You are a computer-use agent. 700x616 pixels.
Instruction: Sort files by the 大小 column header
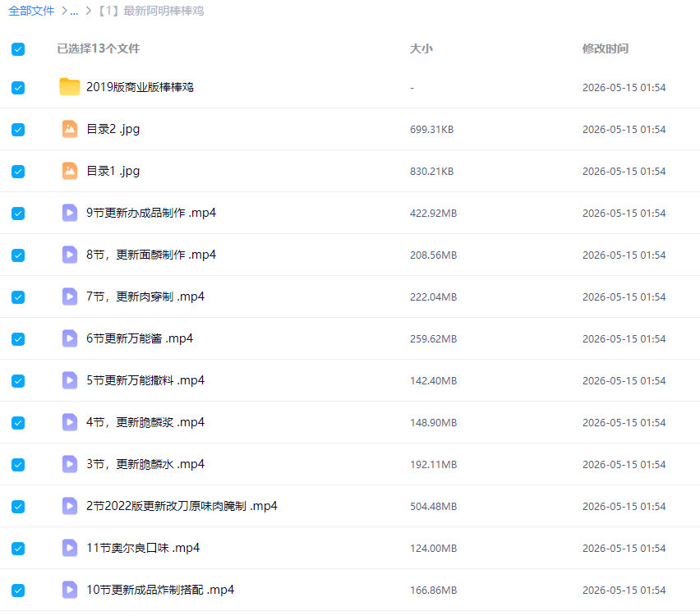click(x=421, y=48)
